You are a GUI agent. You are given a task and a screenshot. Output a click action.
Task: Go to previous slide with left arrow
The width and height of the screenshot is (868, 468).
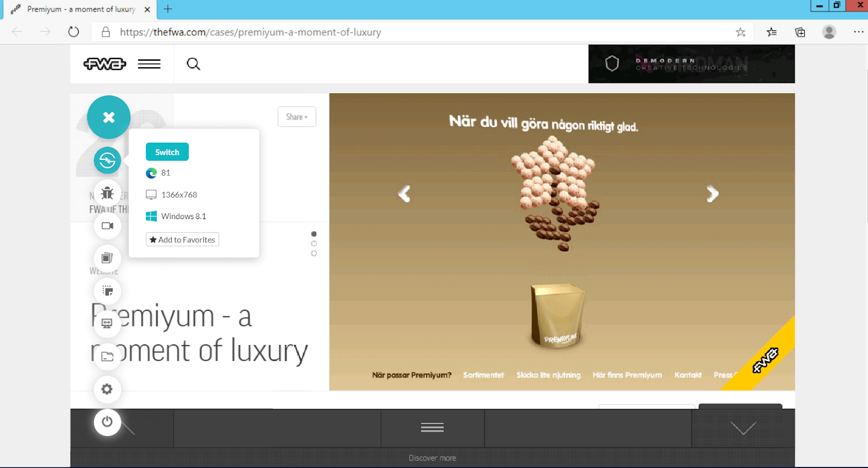[x=404, y=194]
